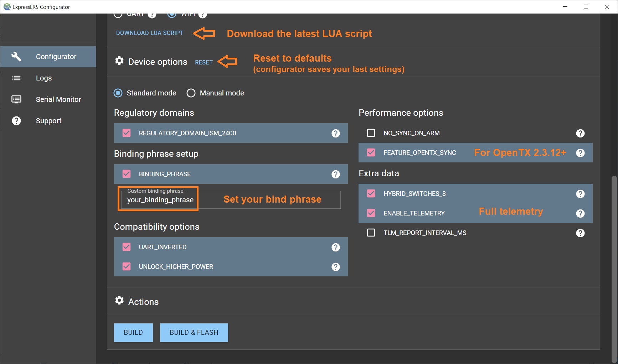Enable TLM_REPORT_INTERVAL_MS checkbox

tap(371, 233)
